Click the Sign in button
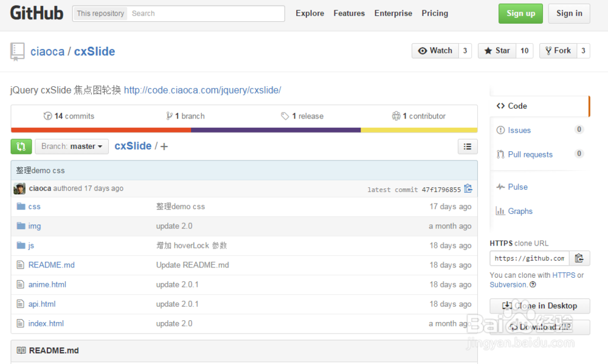This screenshot has height=364, width=608. (x=569, y=13)
